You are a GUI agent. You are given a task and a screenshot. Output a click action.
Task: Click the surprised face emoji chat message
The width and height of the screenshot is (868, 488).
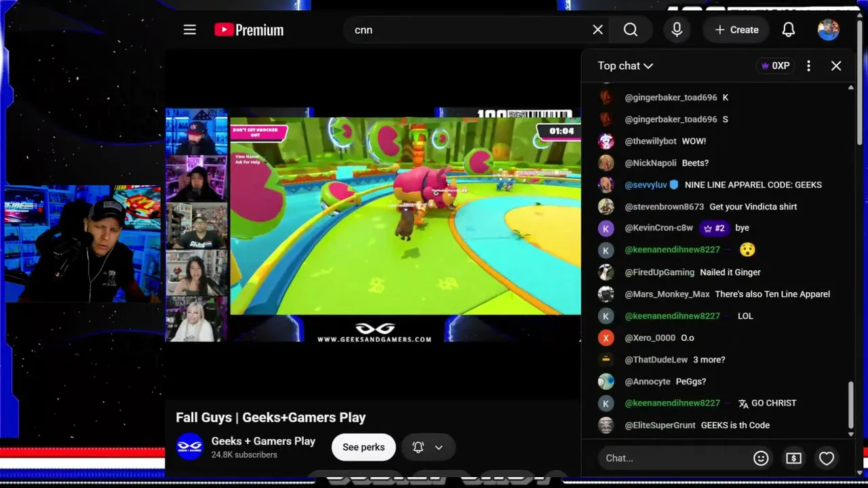coord(747,250)
